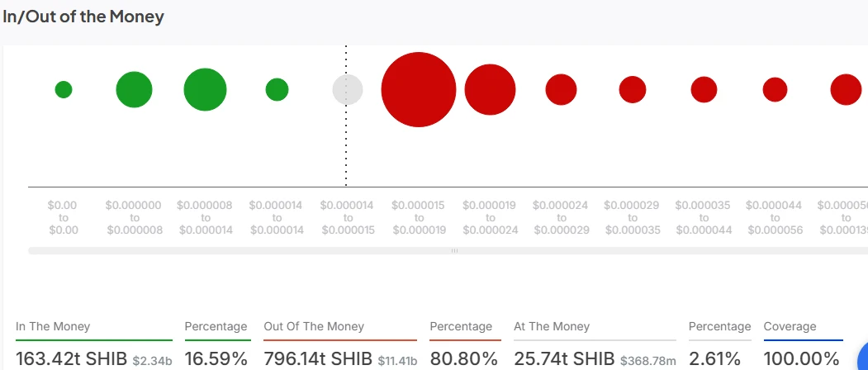Click the Coverage label
The height and width of the screenshot is (370, 868).
[x=790, y=326]
